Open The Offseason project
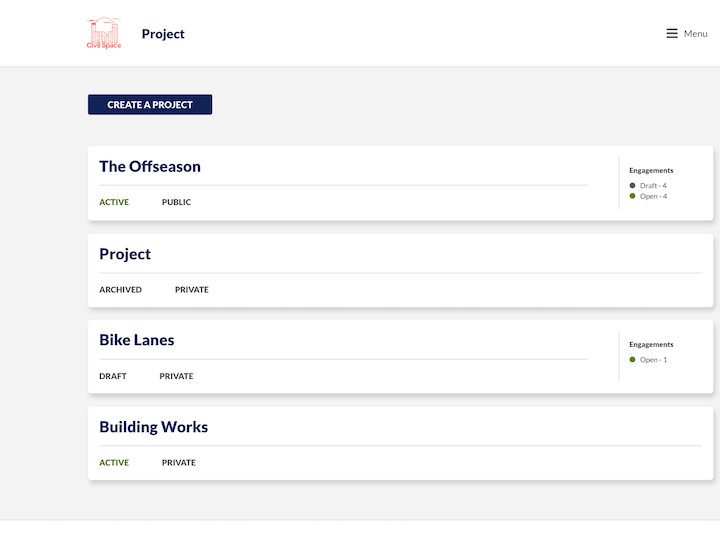The height and width of the screenshot is (540, 720). pos(150,166)
